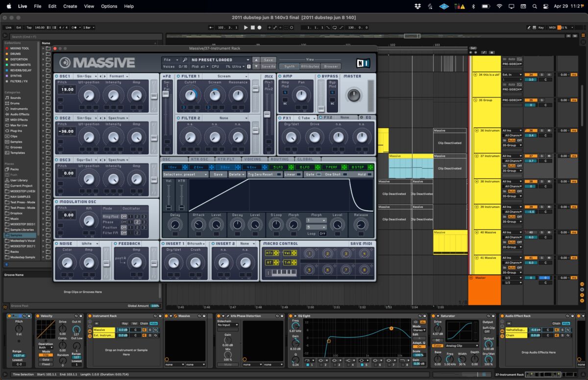Click the Tap tempo button
588x380 pixels.
pos(29,27)
